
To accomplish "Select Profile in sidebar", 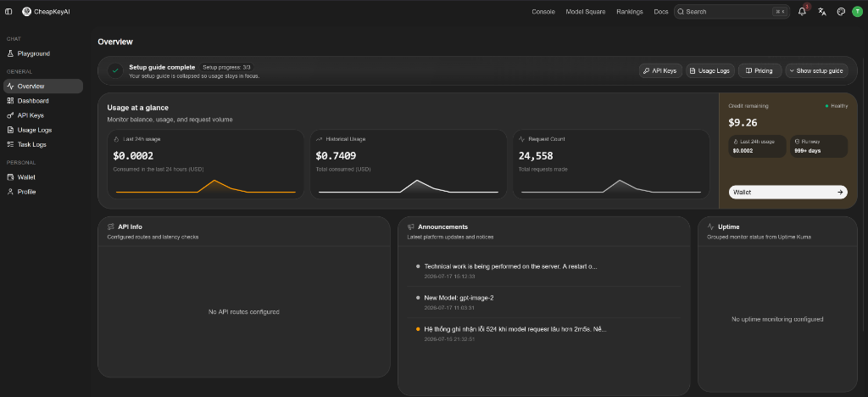I will 43,192.
